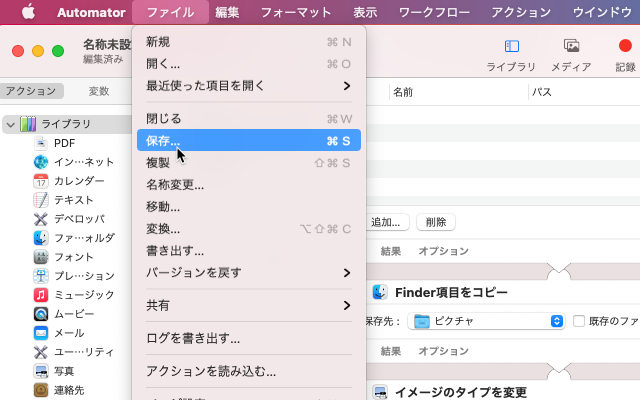Click the 削除 button

pyautogui.click(x=435, y=222)
